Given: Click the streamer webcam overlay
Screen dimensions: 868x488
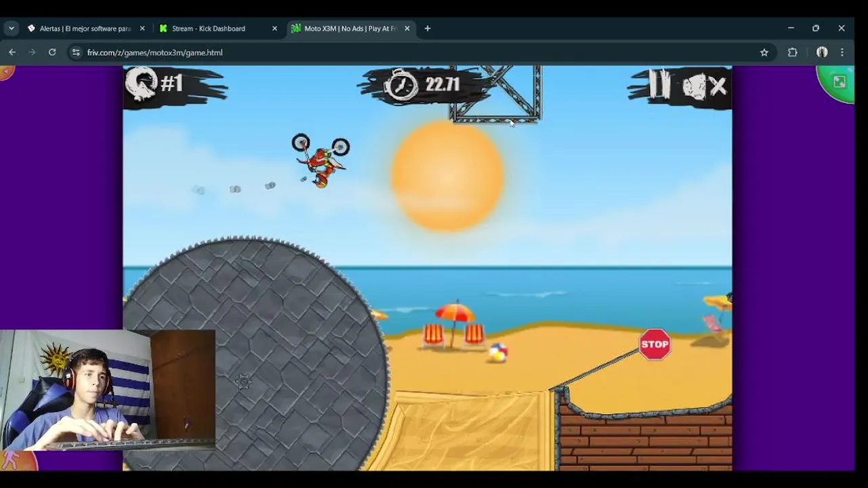Looking at the screenshot, I should pos(108,390).
